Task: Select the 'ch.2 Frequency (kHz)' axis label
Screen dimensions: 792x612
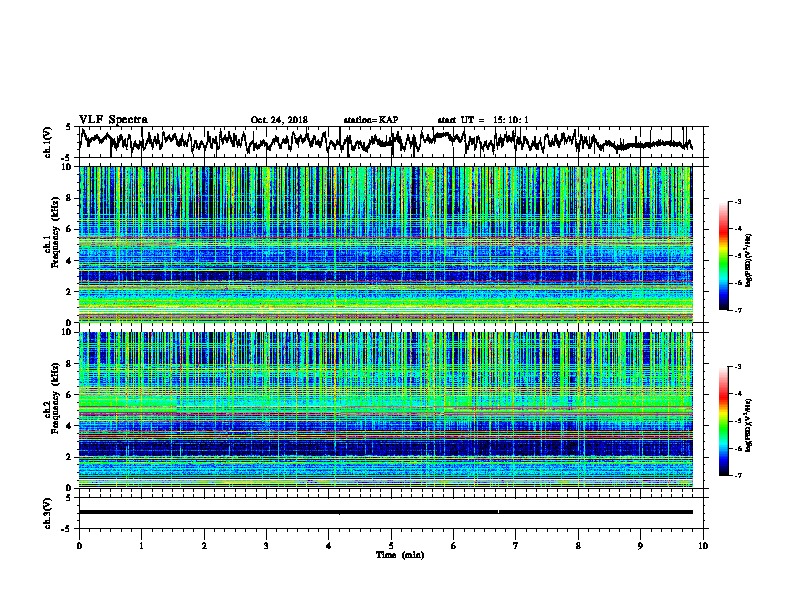Action: (x=52, y=398)
